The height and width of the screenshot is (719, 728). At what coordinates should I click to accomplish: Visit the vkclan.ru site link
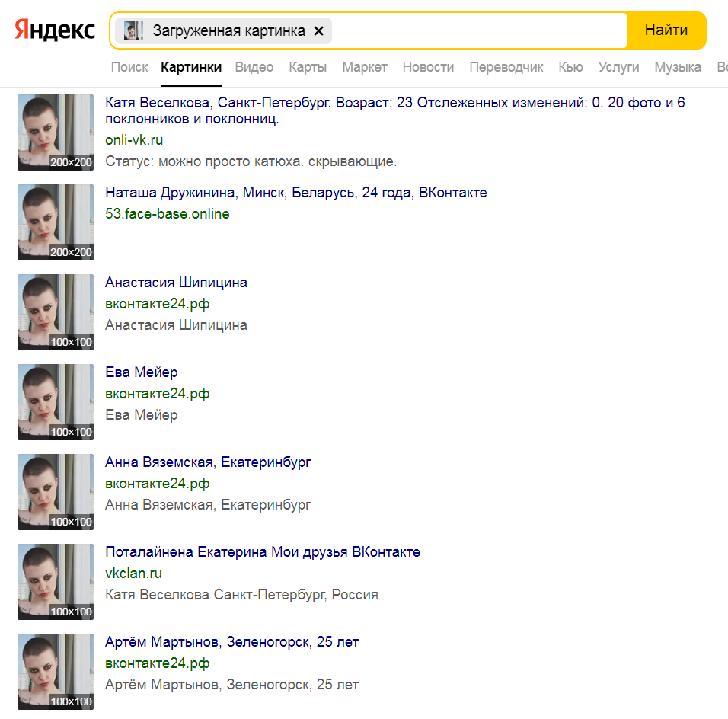[133, 574]
